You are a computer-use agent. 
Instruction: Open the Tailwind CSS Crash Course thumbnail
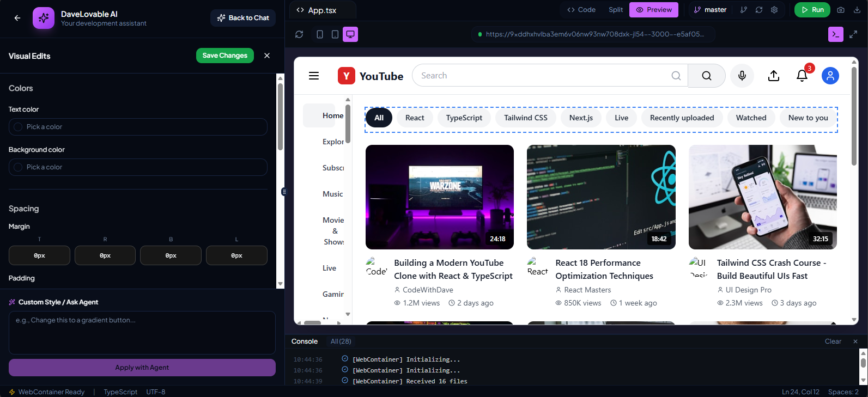[x=763, y=197]
